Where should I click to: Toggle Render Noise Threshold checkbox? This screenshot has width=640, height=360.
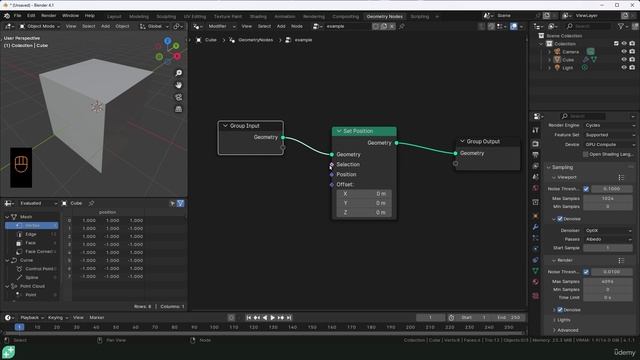pos(586,272)
